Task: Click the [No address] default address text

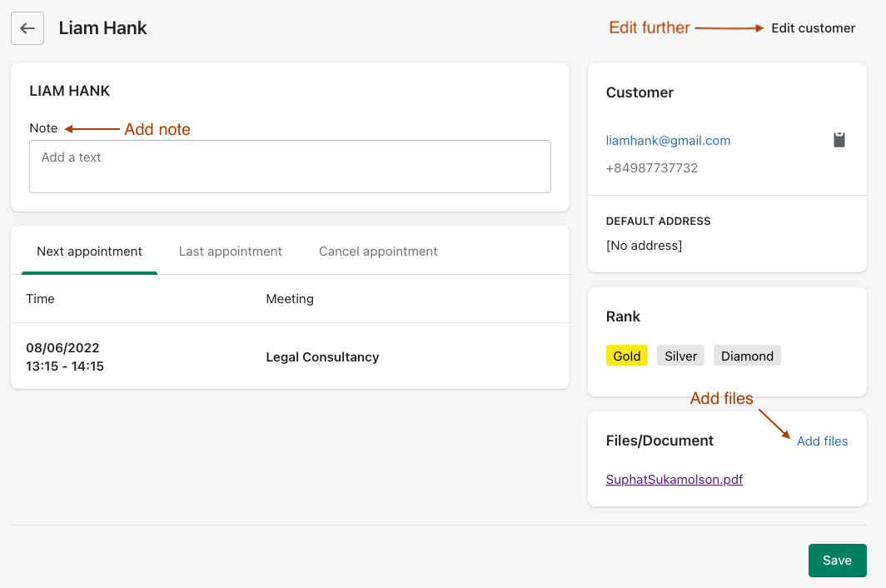Action: (644, 246)
